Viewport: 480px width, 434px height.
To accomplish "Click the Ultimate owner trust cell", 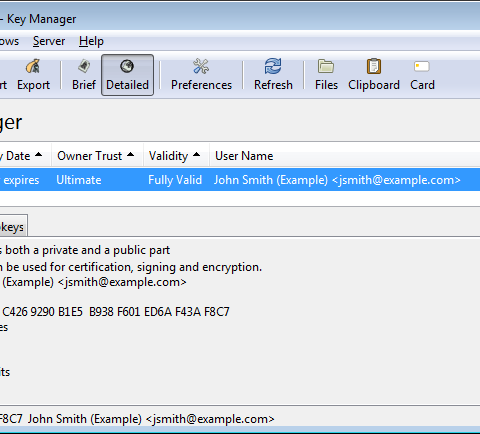I will 79,180.
